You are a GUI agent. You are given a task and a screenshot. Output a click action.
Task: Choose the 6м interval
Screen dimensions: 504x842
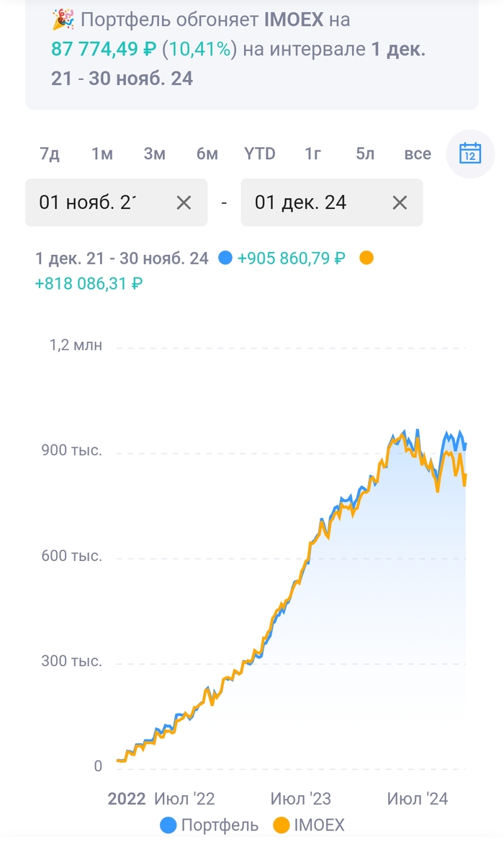(207, 153)
